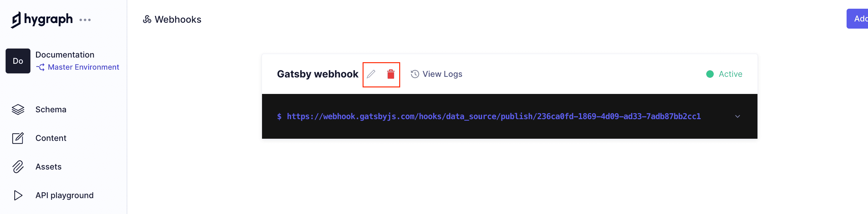Delete the Gatsby webhook with trash icon
This screenshot has height=214, width=868.
tap(391, 74)
